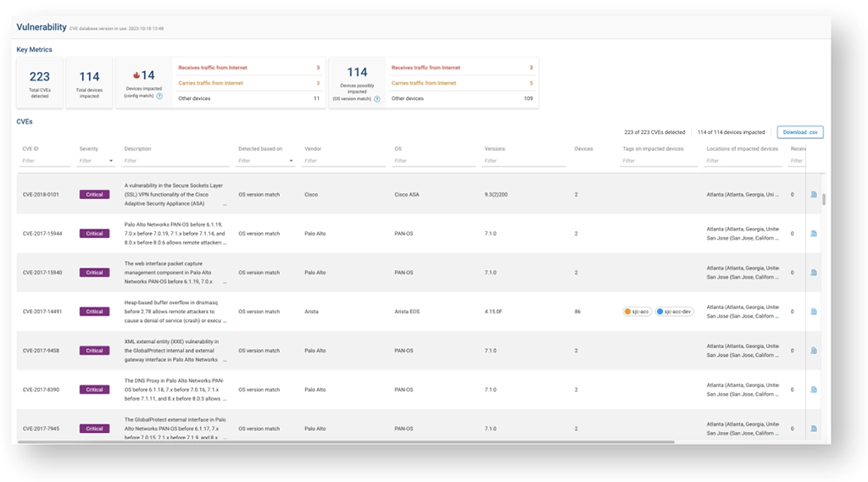868x482 pixels.
Task: Click CVE-2017-14491 ID cell
Action: 42,312
